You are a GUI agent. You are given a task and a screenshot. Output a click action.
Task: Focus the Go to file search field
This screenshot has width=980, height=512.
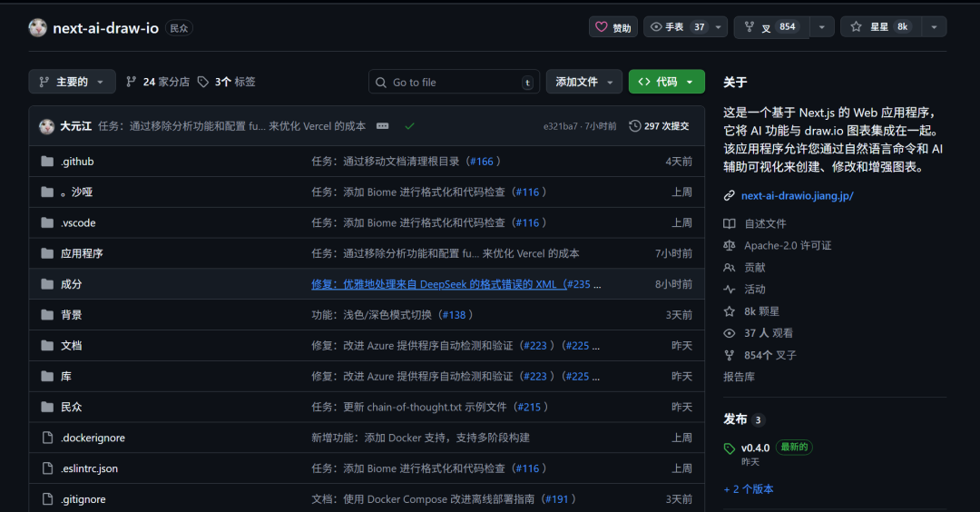(x=455, y=82)
